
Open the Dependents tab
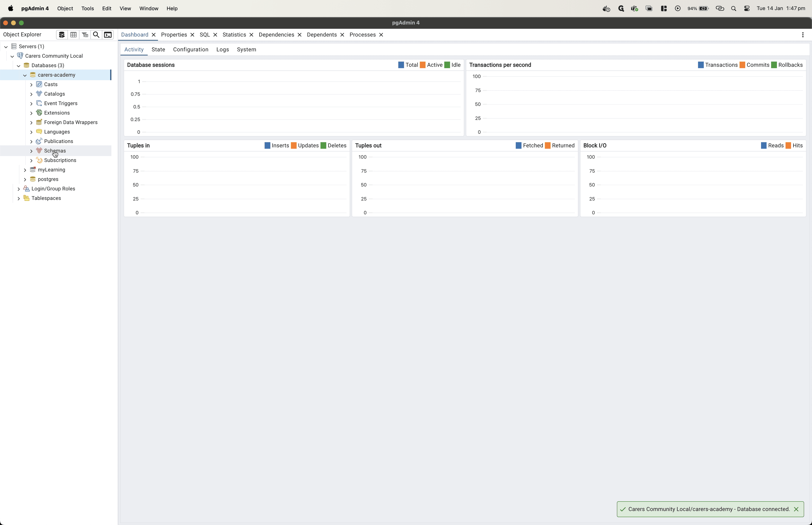pyautogui.click(x=322, y=35)
